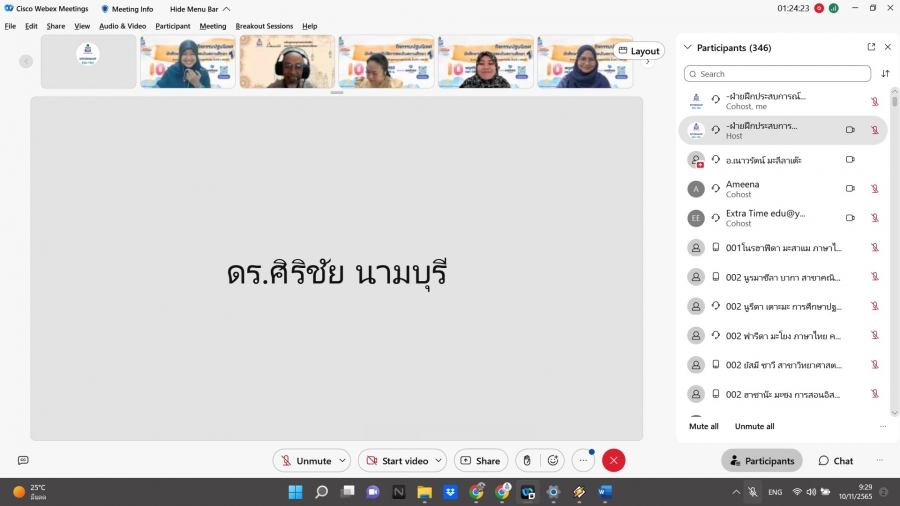
Task: Click the muted microphone icon next to Ameena
Action: [x=874, y=188]
